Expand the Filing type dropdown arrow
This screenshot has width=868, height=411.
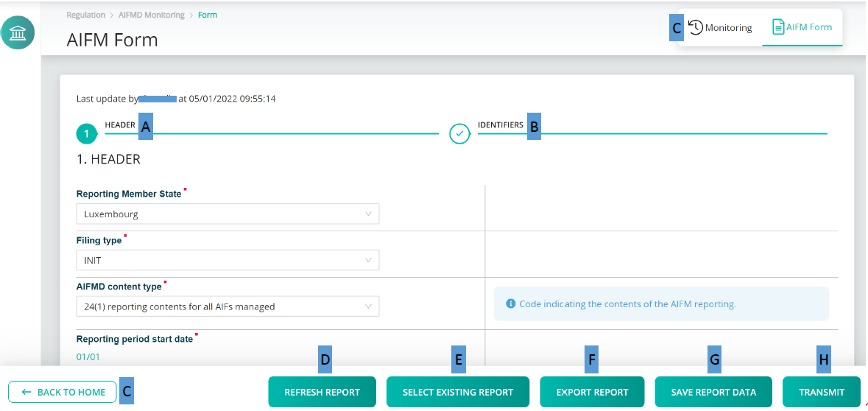(x=369, y=260)
